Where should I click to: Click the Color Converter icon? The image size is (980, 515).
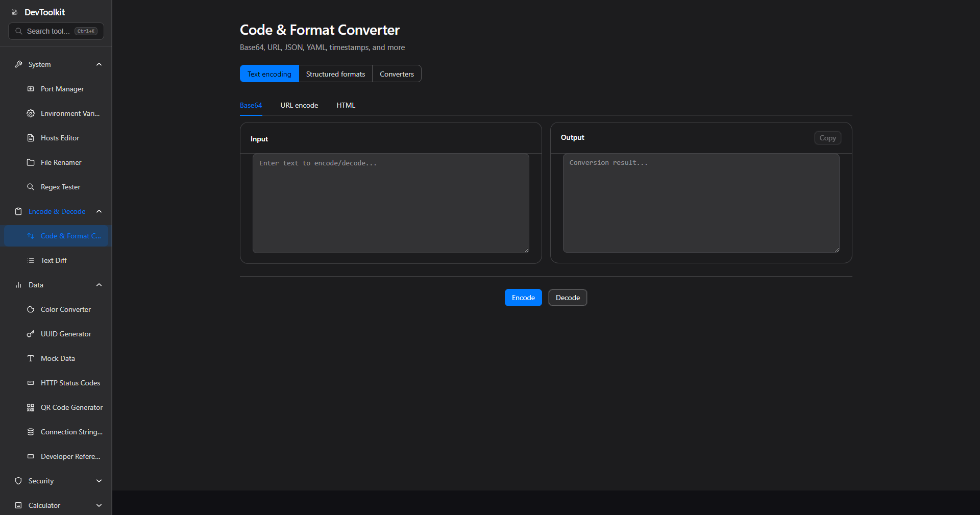point(31,309)
